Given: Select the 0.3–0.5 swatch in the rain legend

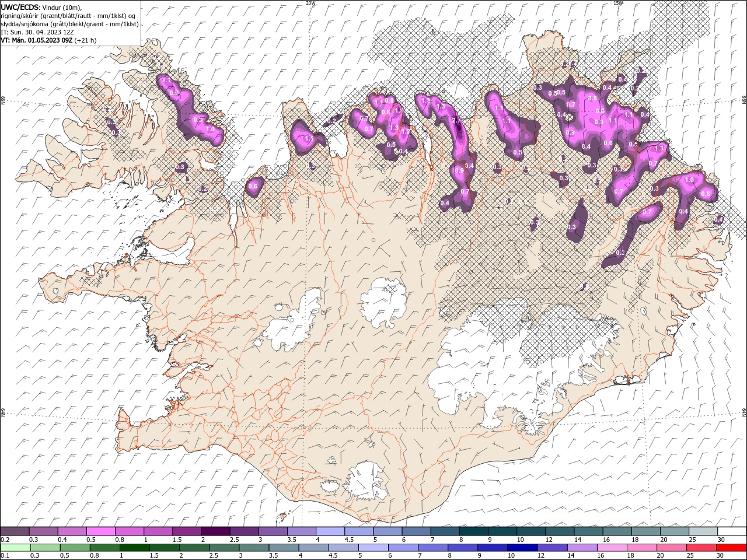Looking at the screenshot, I should coord(46,548).
